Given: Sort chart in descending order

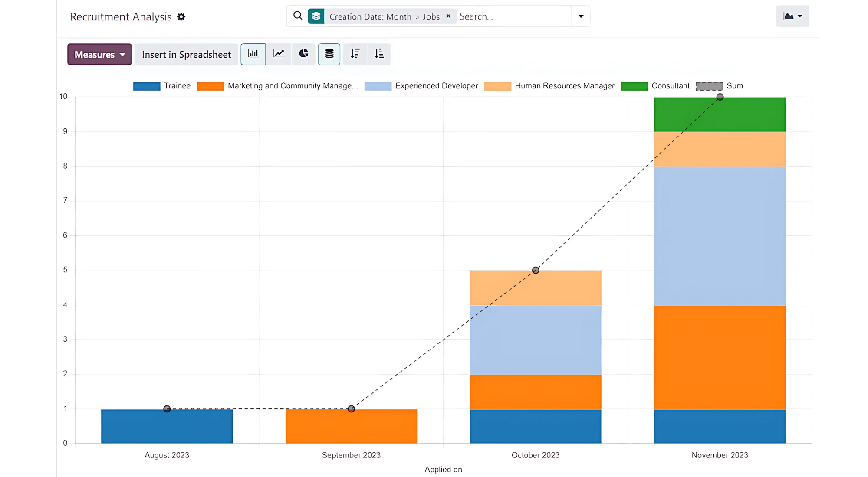Looking at the screenshot, I should tap(355, 54).
